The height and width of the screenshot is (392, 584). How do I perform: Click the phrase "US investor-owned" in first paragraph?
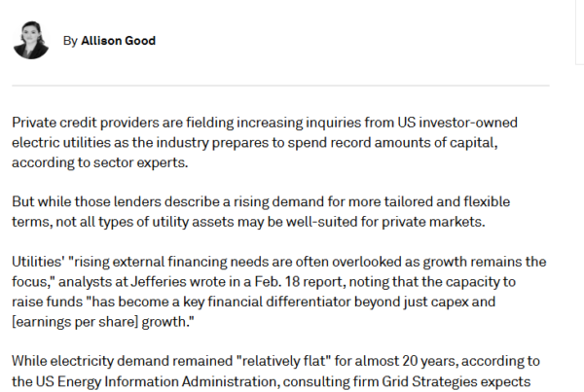click(x=457, y=123)
